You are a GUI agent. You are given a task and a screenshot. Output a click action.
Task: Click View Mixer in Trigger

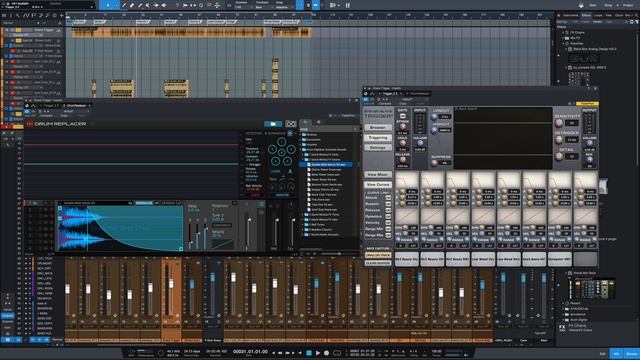tap(378, 175)
